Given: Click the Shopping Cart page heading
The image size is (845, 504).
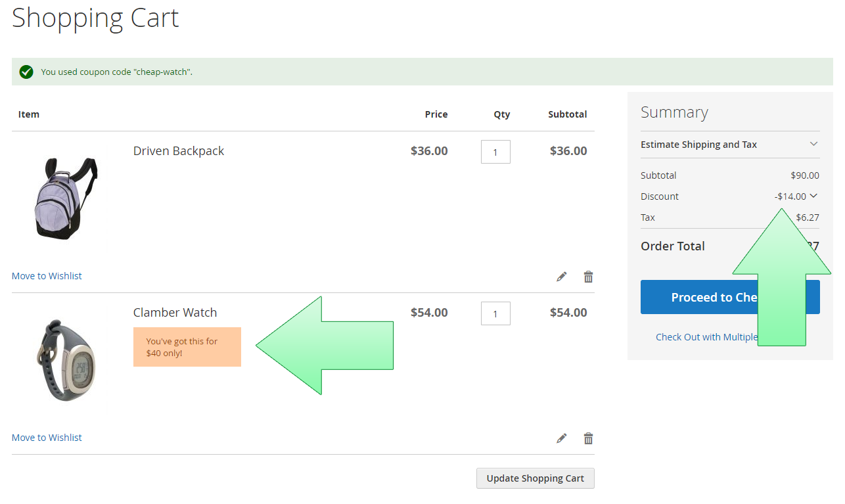Looking at the screenshot, I should tap(95, 18).
